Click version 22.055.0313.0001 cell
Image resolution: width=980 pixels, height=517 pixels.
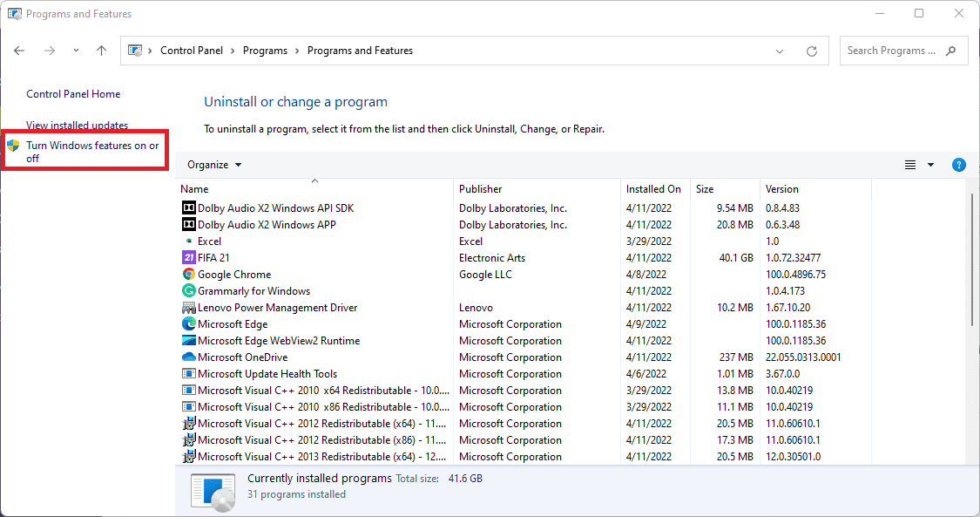coord(803,357)
